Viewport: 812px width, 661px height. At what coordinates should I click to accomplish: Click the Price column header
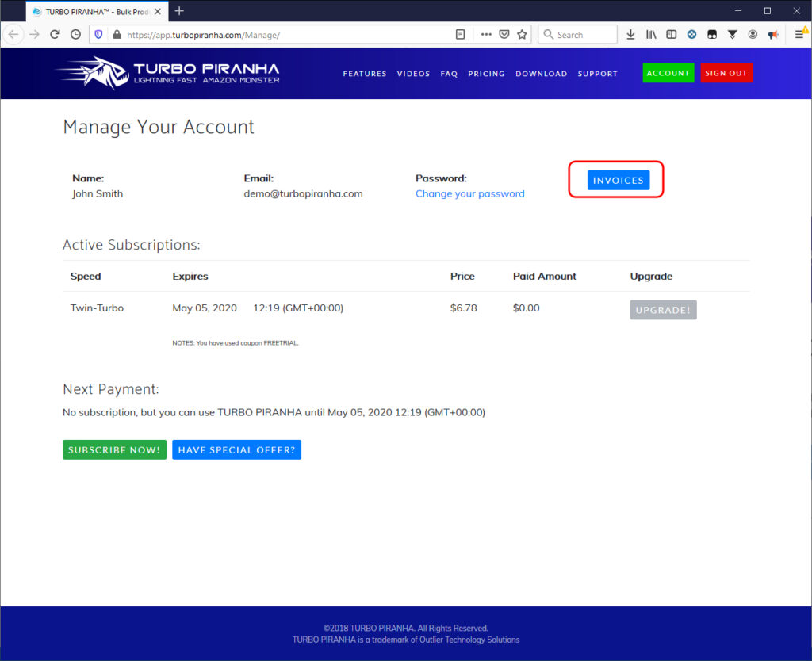[x=462, y=276]
